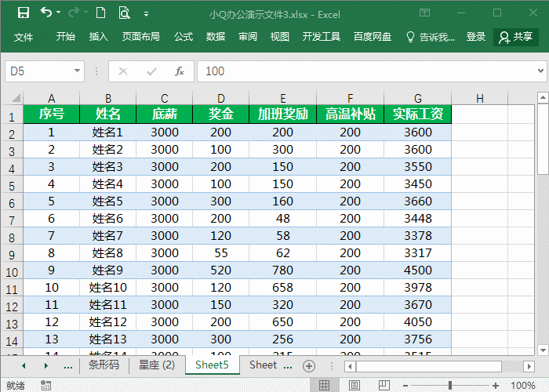Click cell containing 姓名10
The height and width of the screenshot is (392, 549).
pos(108,288)
